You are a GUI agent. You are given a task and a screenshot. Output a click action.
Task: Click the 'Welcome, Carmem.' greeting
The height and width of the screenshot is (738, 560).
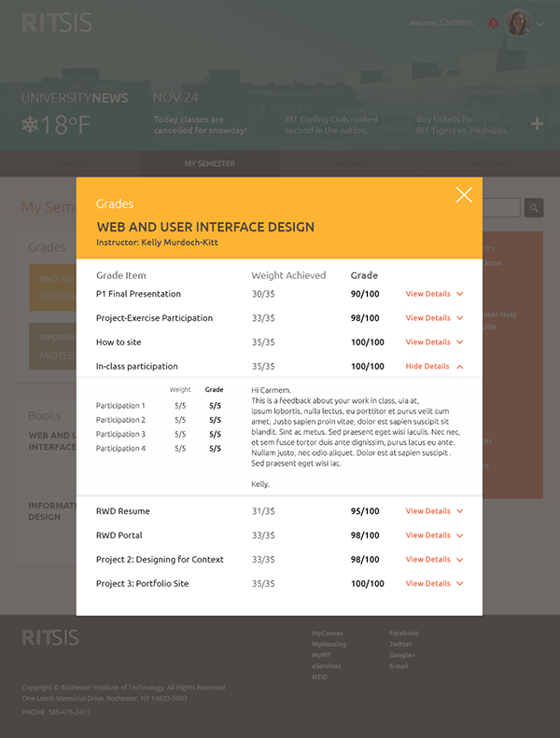[x=441, y=22]
